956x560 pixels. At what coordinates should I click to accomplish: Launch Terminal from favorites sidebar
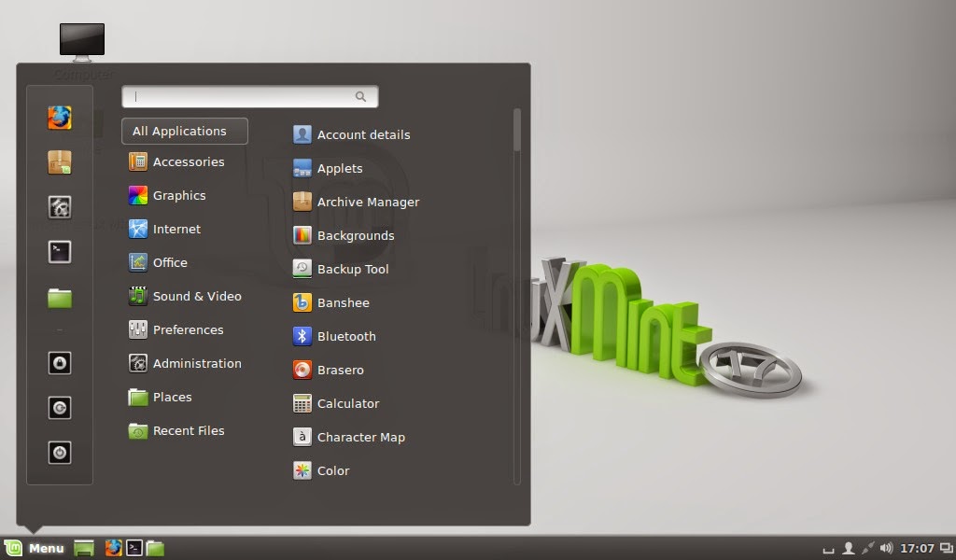pos(60,252)
